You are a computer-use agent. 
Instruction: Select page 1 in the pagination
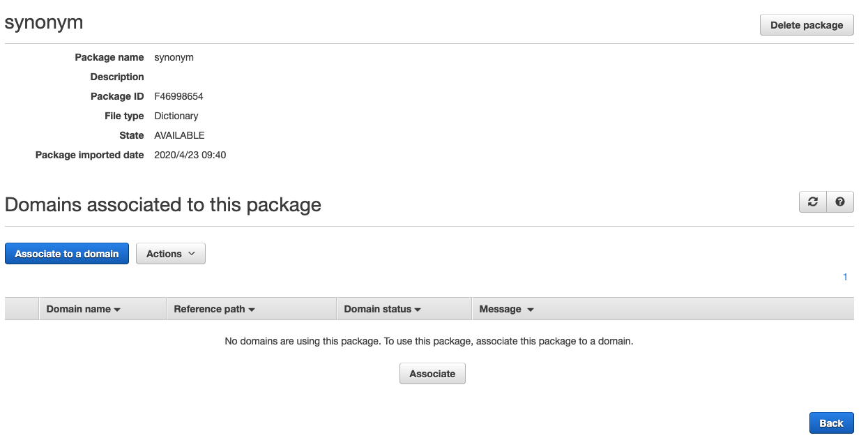845,277
